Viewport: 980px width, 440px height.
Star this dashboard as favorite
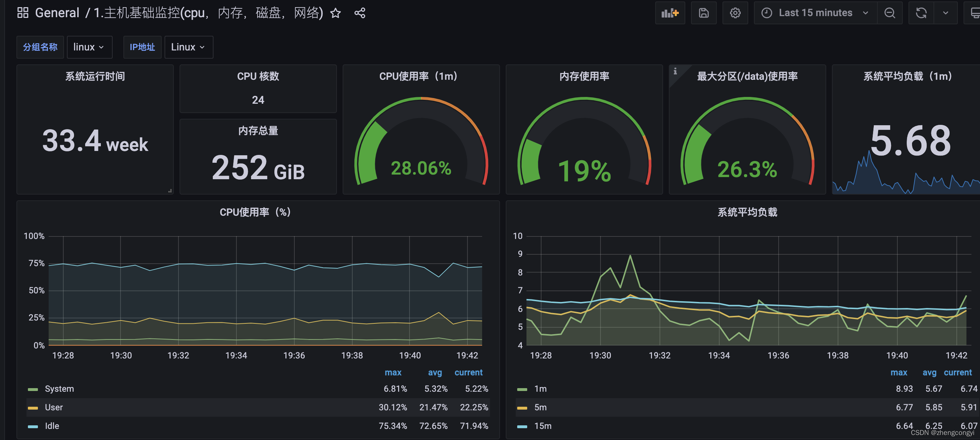tap(335, 13)
